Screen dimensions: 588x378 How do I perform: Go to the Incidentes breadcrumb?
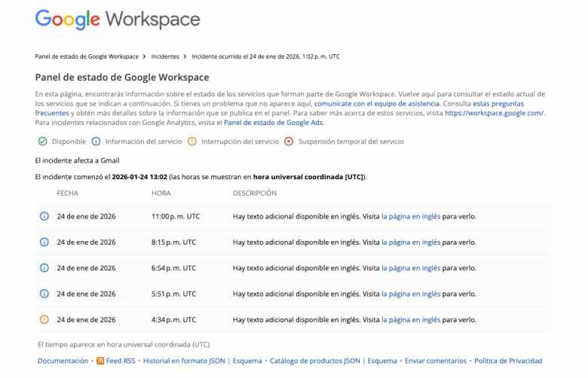coord(165,56)
